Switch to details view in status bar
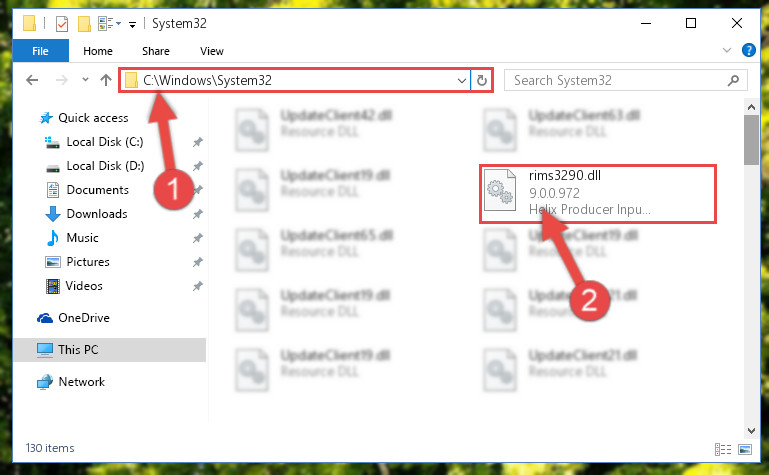769x475 pixels. pyautogui.click(x=723, y=449)
